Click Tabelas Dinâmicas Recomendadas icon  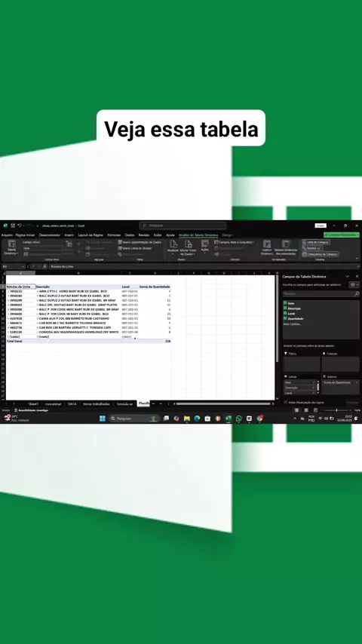point(286,244)
